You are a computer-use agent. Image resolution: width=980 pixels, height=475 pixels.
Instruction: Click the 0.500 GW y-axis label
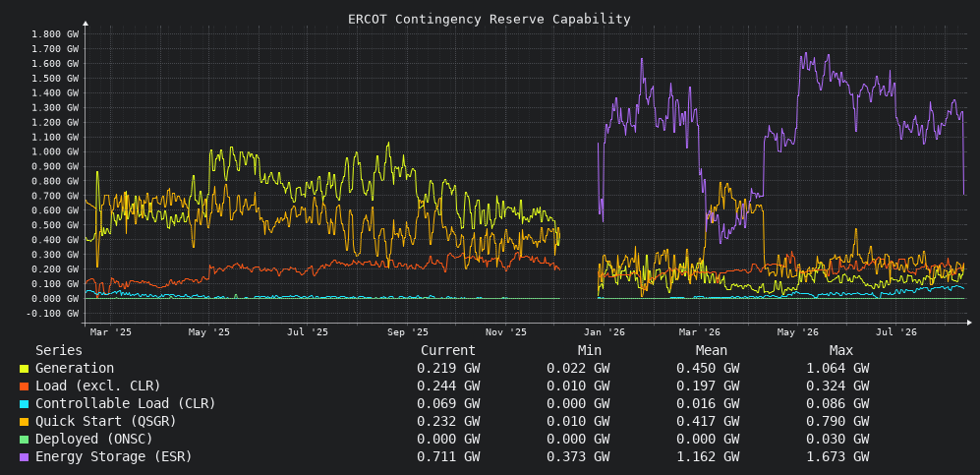[55, 225]
